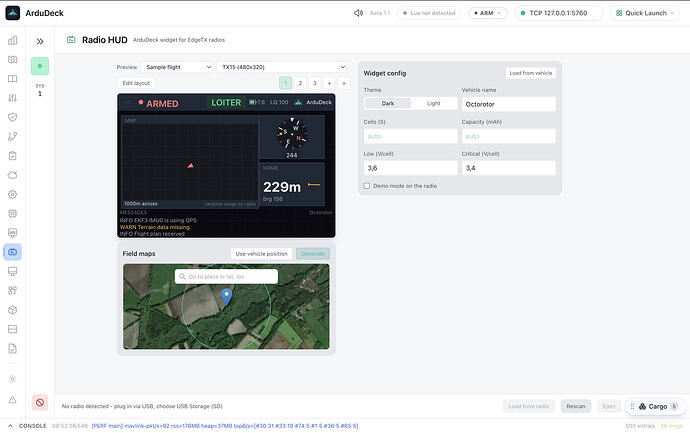Click the WARN Terrain data missing message
The width and height of the screenshot is (690, 433).
(154, 227)
